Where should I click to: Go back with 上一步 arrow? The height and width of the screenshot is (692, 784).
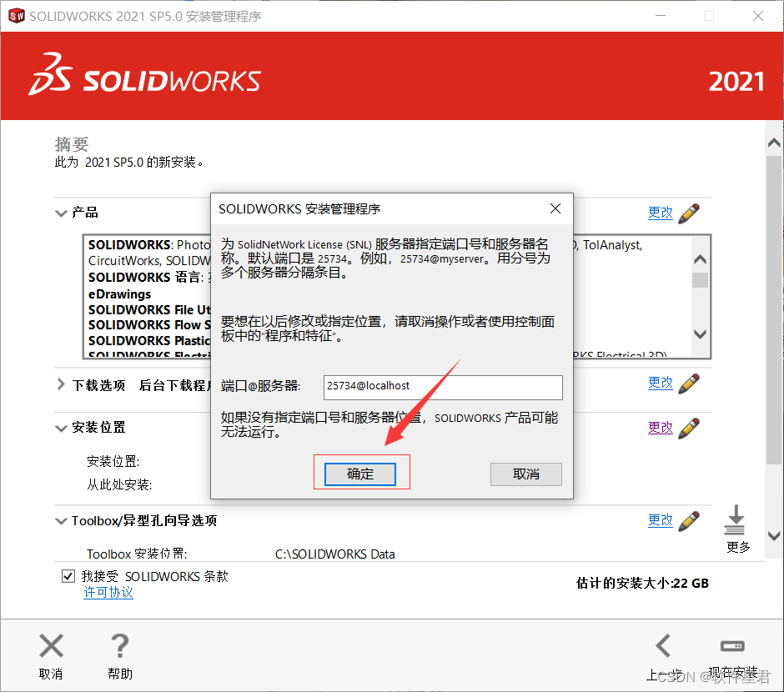tap(664, 646)
